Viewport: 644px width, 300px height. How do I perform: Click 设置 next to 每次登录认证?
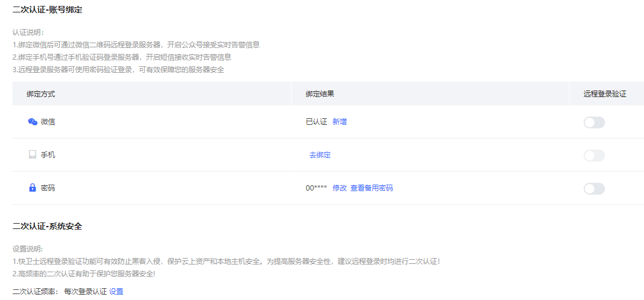click(116, 292)
